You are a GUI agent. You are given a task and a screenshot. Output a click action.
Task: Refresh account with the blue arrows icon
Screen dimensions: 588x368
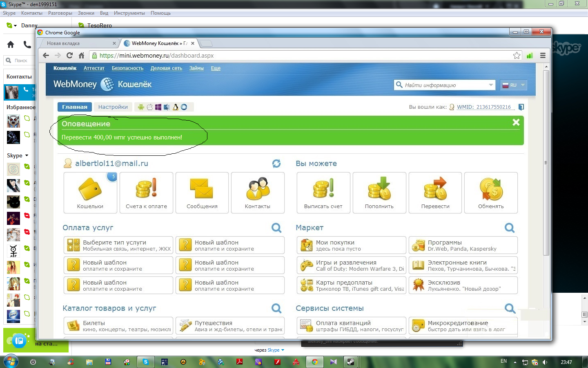pyautogui.click(x=276, y=164)
